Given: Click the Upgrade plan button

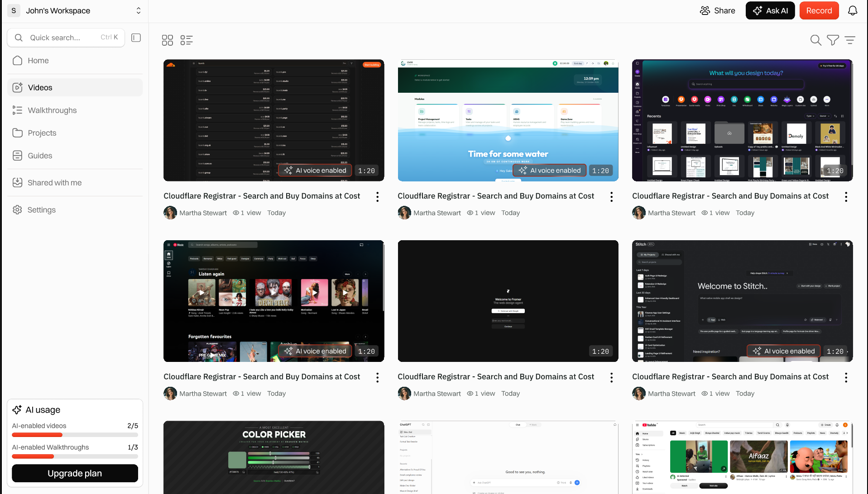Looking at the screenshot, I should coord(75,473).
